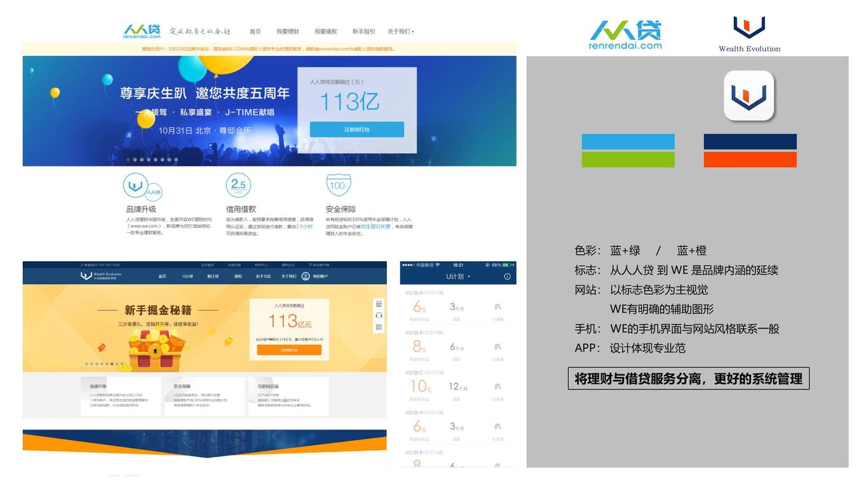Select the green color swatch
The height and width of the screenshot is (488, 868).
coord(628,159)
